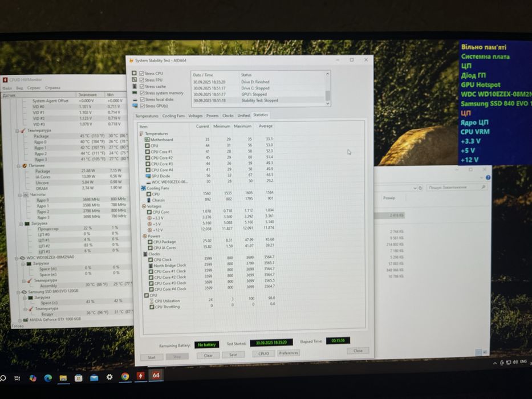Click Save button in AIDA64
Image resolution: width=532 pixels, height=399 pixels.
click(233, 355)
